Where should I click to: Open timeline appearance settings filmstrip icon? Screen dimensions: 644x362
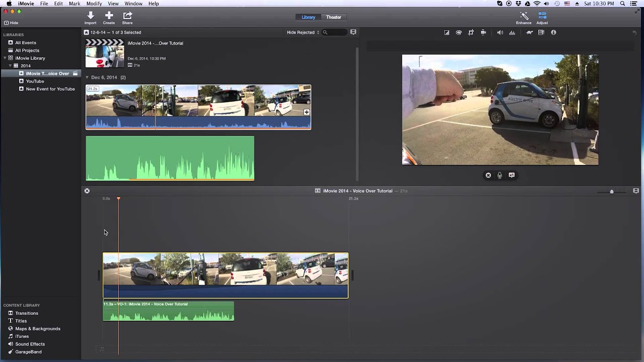[636, 191]
